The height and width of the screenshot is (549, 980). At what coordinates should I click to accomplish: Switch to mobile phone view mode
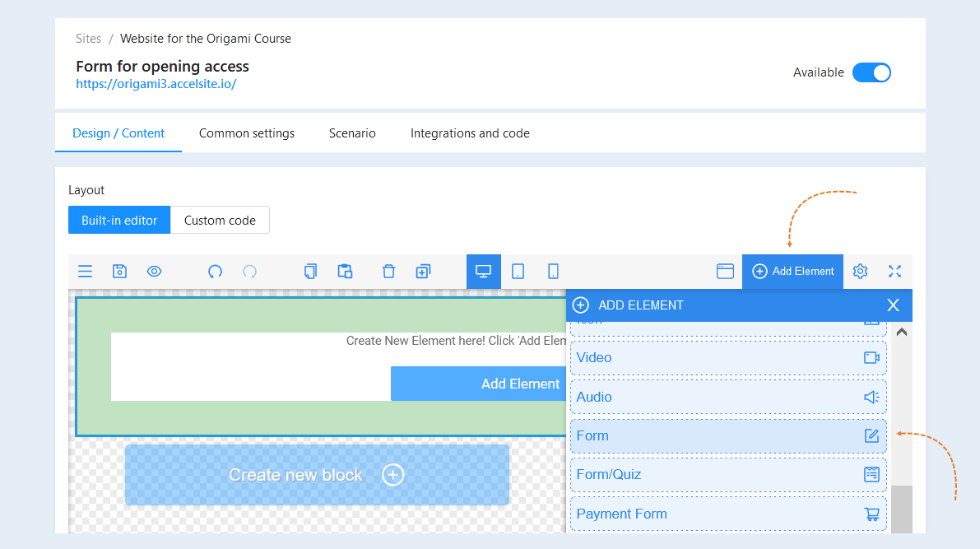553,272
